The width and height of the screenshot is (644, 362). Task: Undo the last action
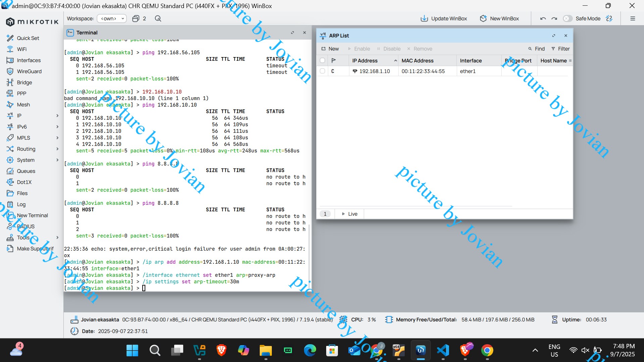543,18
